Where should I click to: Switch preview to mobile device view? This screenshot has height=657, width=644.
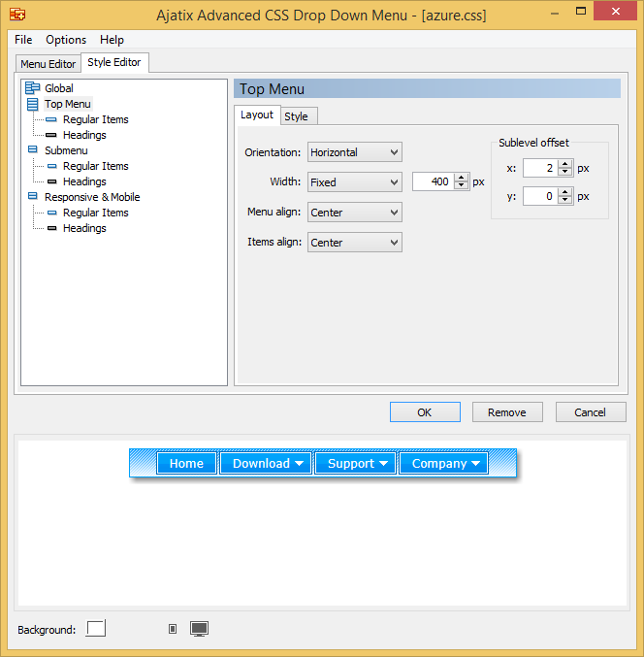click(173, 629)
